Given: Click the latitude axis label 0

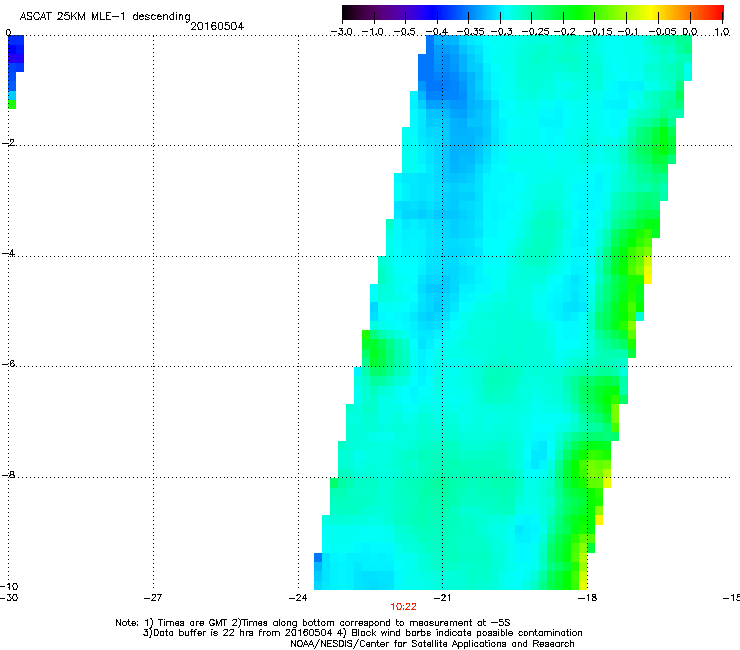Looking at the screenshot, I should coord(8,33).
